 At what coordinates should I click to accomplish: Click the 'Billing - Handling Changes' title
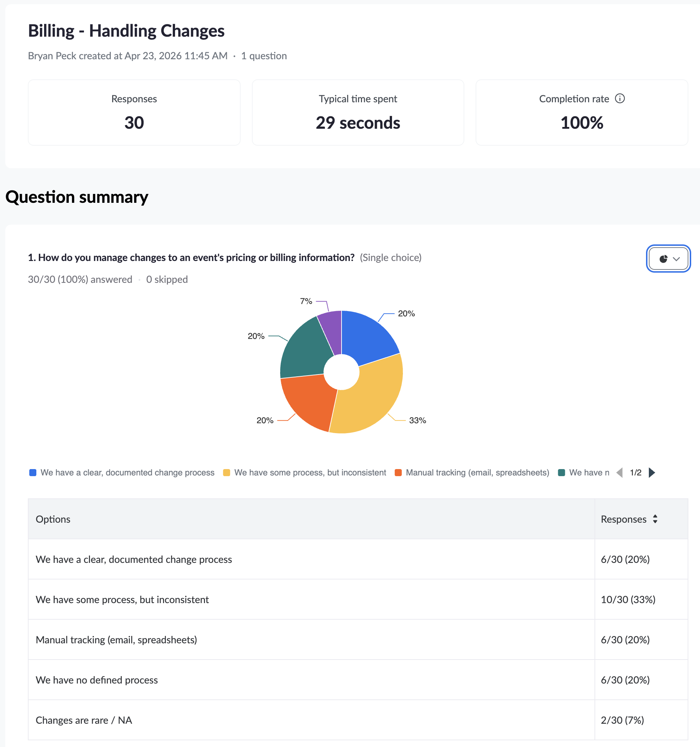126,31
